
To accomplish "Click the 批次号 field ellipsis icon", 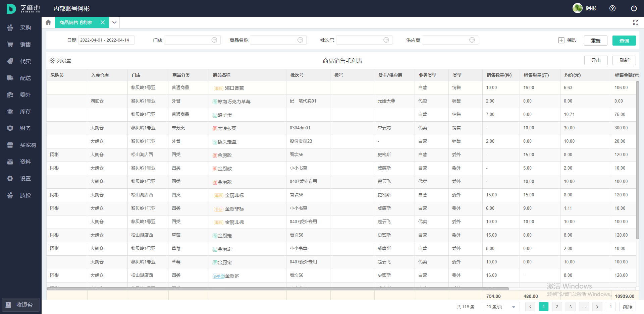I will 386,40.
